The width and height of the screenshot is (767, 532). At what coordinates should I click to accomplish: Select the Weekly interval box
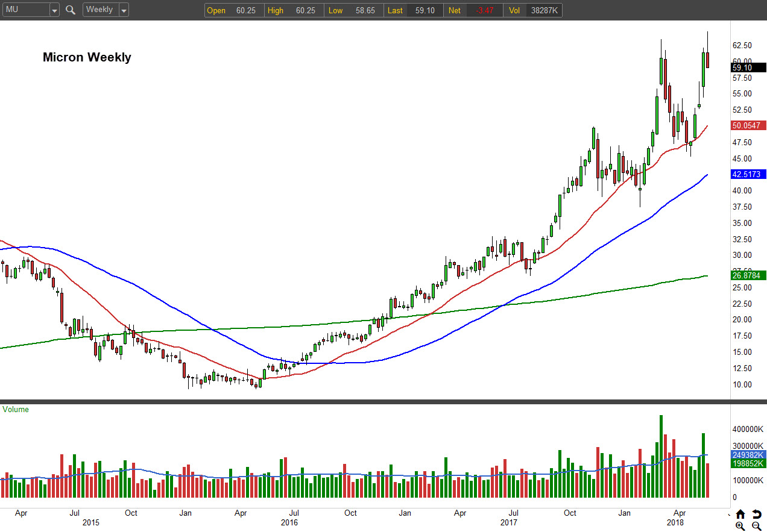(101, 10)
